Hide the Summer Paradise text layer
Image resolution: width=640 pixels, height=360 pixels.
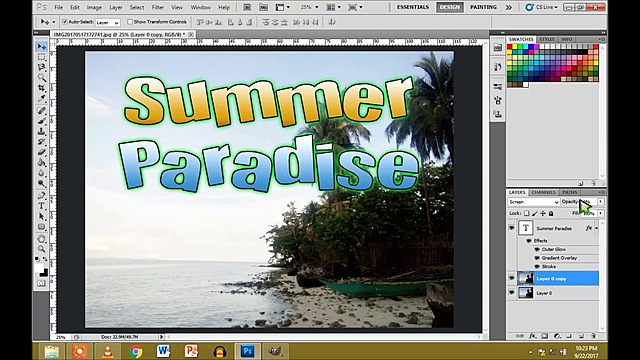pyautogui.click(x=511, y=228)
